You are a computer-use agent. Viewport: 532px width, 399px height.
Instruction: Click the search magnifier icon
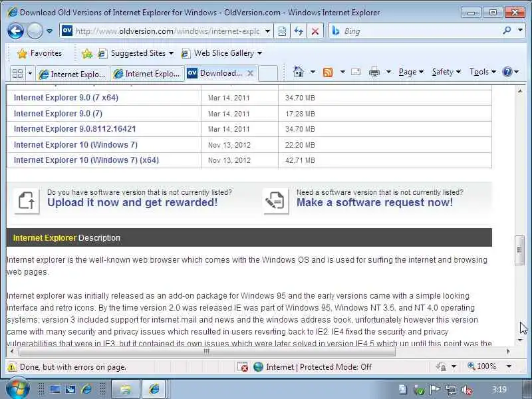[x=507, y=31]
